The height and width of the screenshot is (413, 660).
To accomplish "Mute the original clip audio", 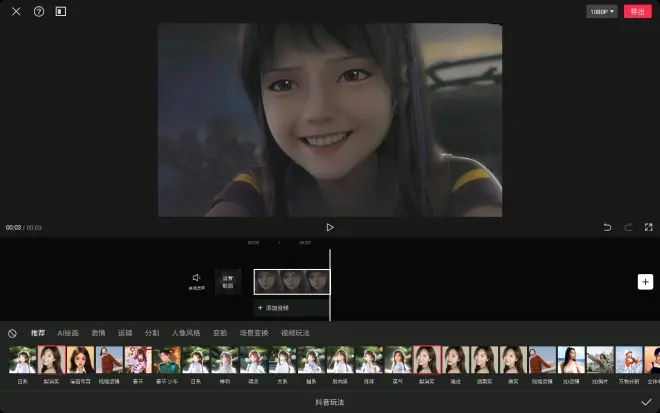I will (x=196, y=280).
